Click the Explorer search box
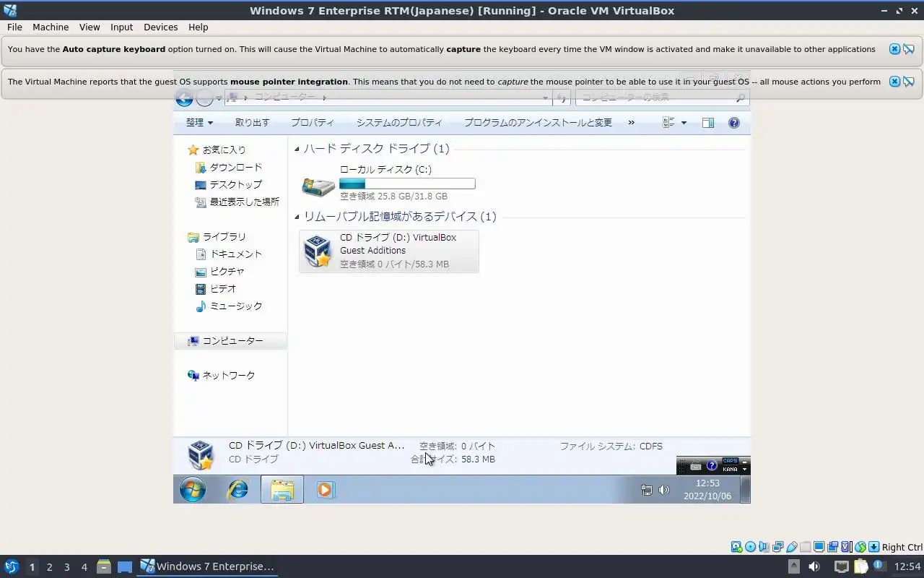This screenshot has width=924, height=578. [x=662, y=98]
